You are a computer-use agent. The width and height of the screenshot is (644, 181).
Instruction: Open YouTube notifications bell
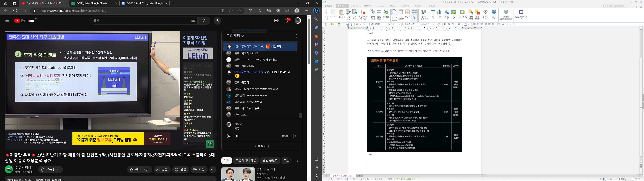click(x=286, y=20)
